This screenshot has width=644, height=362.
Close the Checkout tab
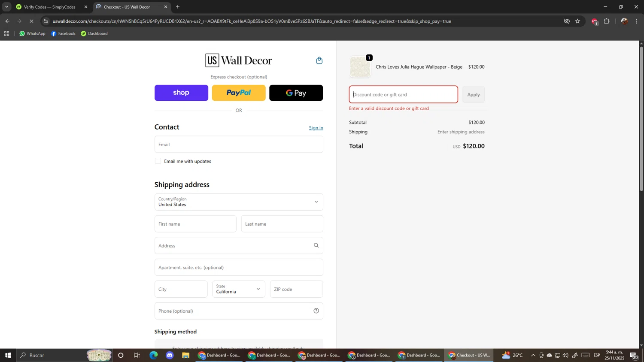166,7
